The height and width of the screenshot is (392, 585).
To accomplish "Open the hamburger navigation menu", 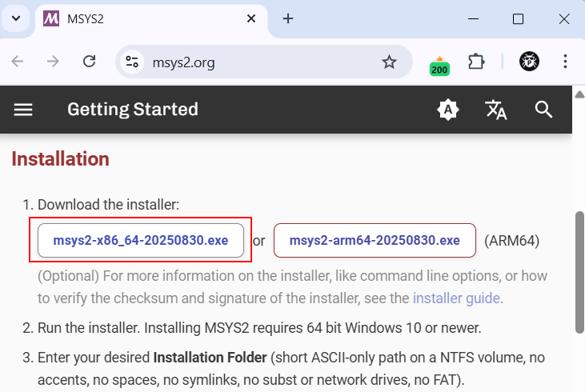I will click(x=23, y=110).
